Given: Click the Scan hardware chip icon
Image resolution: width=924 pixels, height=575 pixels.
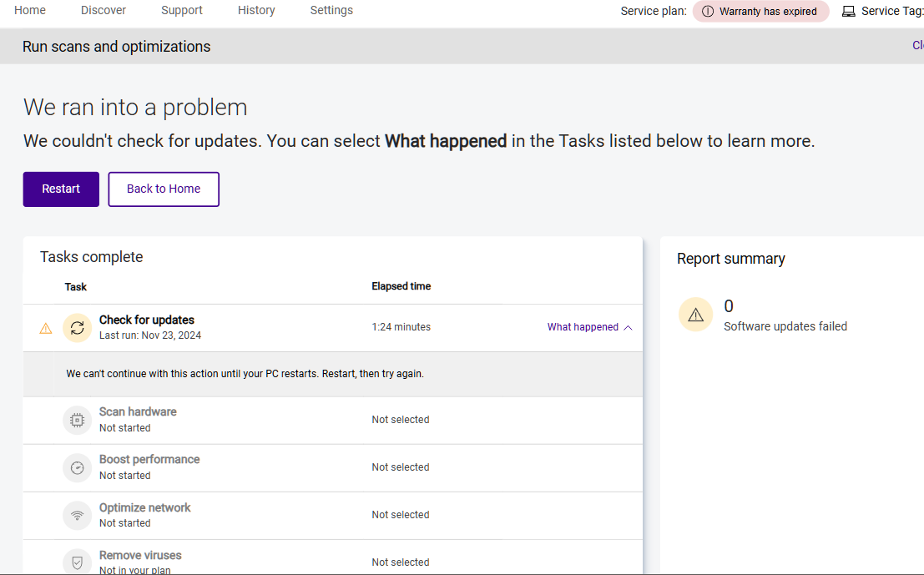Looking at the screenshot, I should pos(77,420).
